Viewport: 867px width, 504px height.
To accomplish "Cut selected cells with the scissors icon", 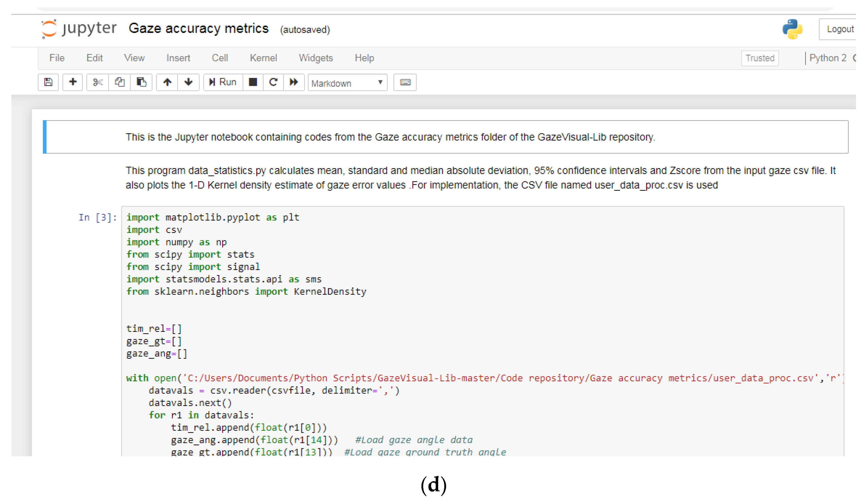I will pyautogui.click(x=98, y=83).
